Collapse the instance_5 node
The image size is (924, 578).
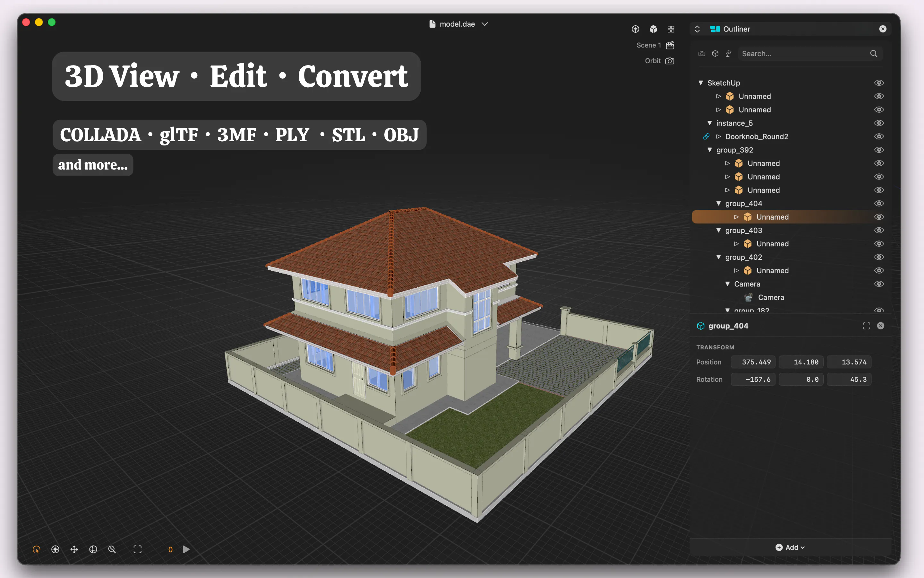coord(709,123)
